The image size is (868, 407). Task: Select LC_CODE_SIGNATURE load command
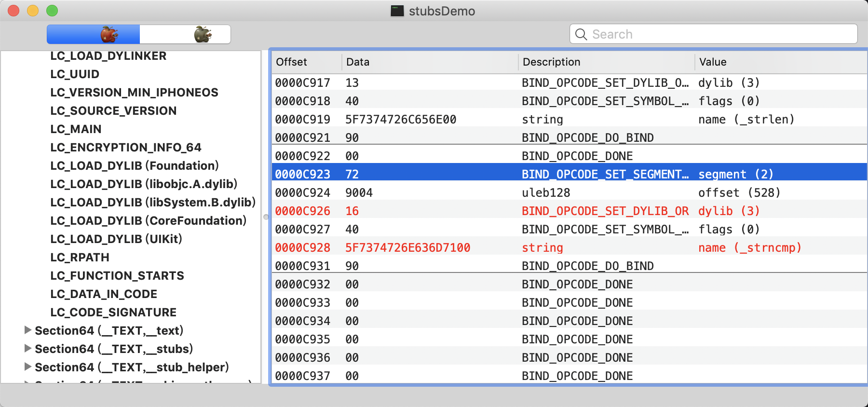point(113,312)
